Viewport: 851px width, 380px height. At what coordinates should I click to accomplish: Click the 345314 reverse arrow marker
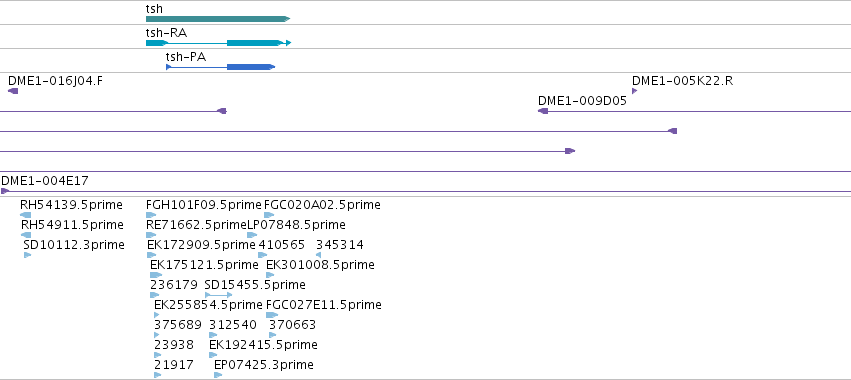[319, 255]
